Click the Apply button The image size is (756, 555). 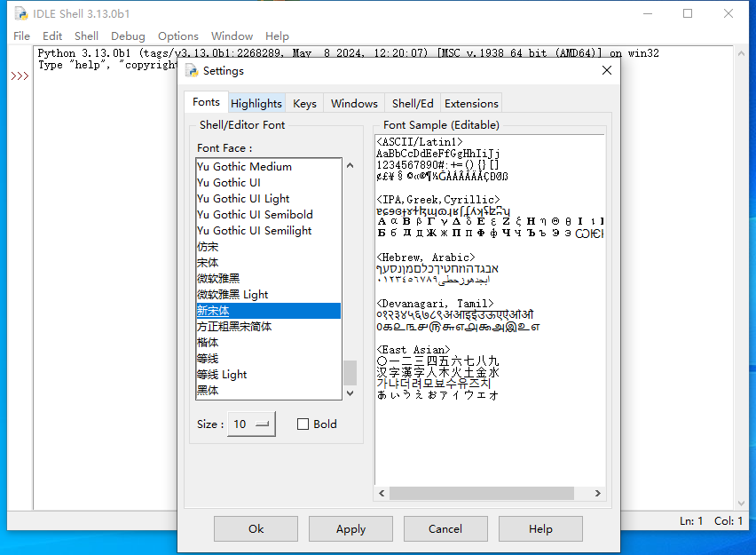(350, 529)
